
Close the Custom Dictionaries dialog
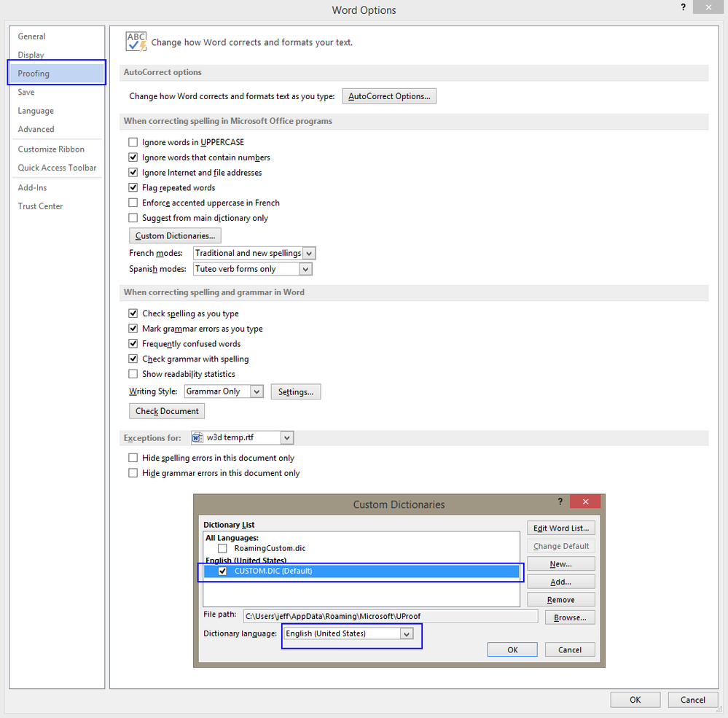585,502
